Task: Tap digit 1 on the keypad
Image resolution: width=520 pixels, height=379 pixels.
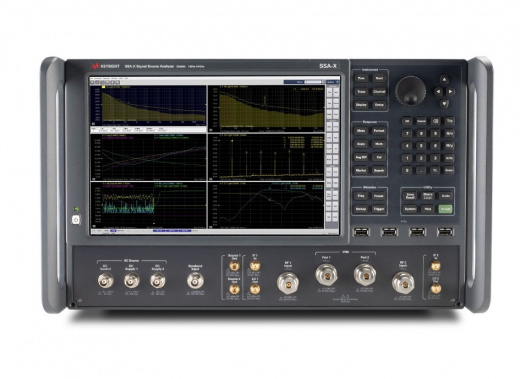Action: [407, 158]
